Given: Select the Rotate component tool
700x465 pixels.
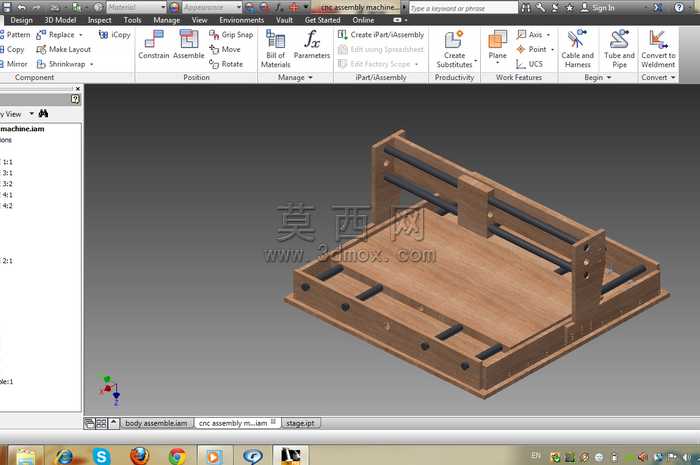Looking at the screenshot, I should pyautogui.click(x=226, y=64).
